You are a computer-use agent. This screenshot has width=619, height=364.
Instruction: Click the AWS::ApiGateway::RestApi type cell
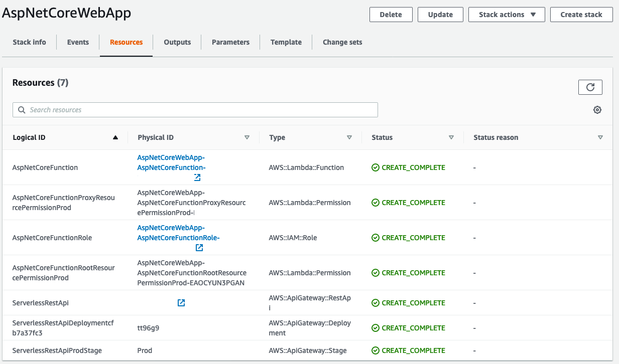coord(310,303)
